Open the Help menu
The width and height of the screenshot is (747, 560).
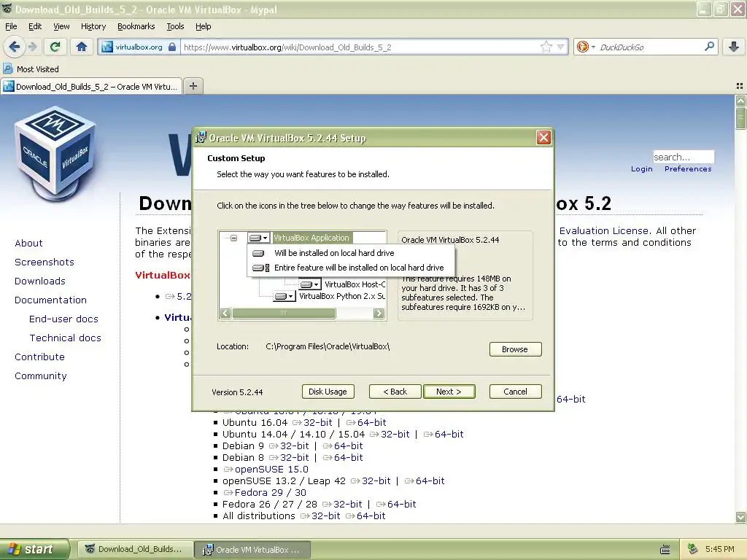click(x=203, y=26)
